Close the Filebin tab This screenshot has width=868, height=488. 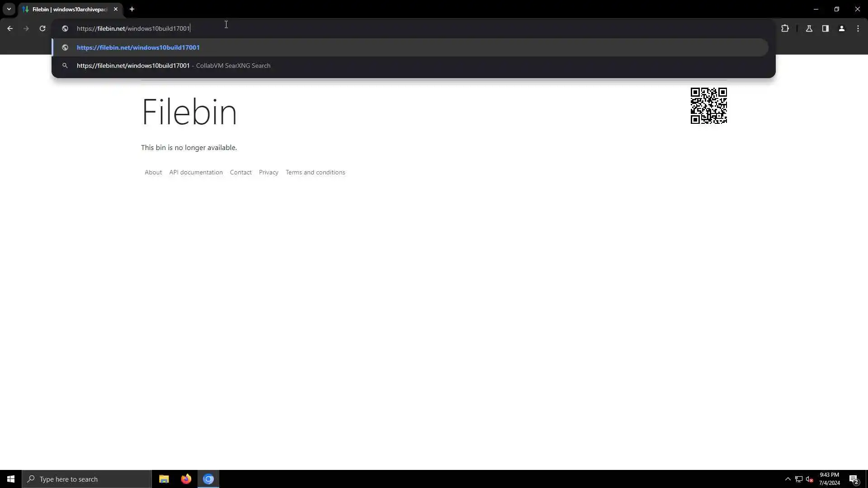[x=116, y=9]
